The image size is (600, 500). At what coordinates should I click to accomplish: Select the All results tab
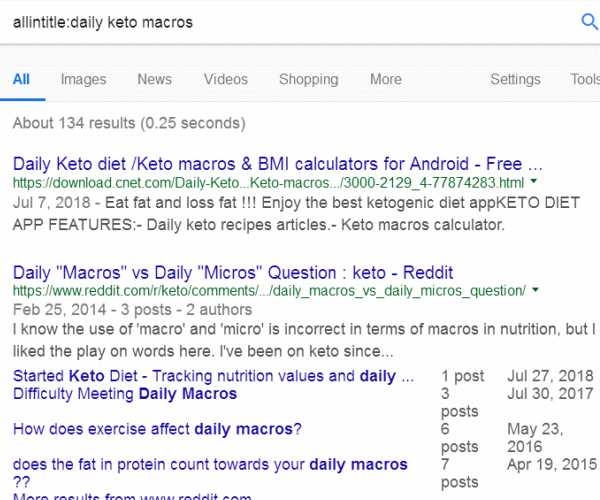[21, 80]
